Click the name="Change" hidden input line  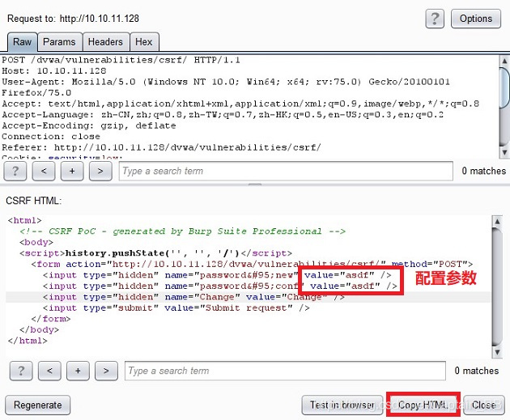click(193, 297)
